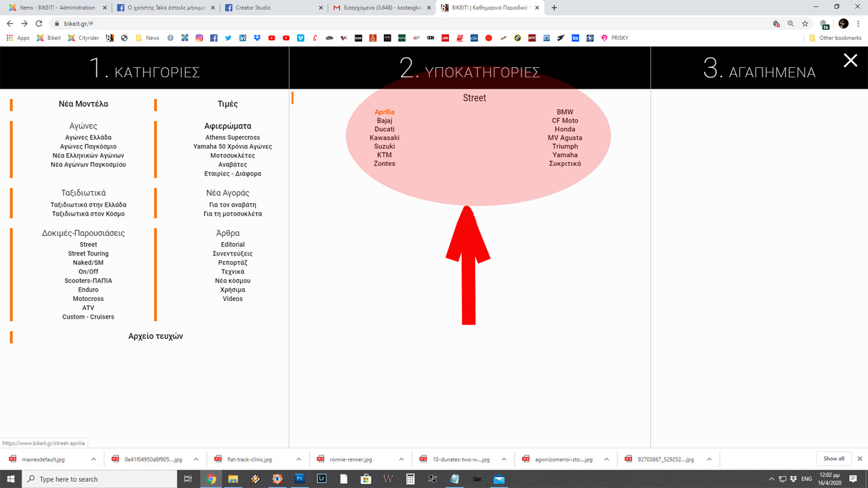Open a new browser tab
Image resolution: width=868 pixels, height=488 pixels.
tap(554, 7)
